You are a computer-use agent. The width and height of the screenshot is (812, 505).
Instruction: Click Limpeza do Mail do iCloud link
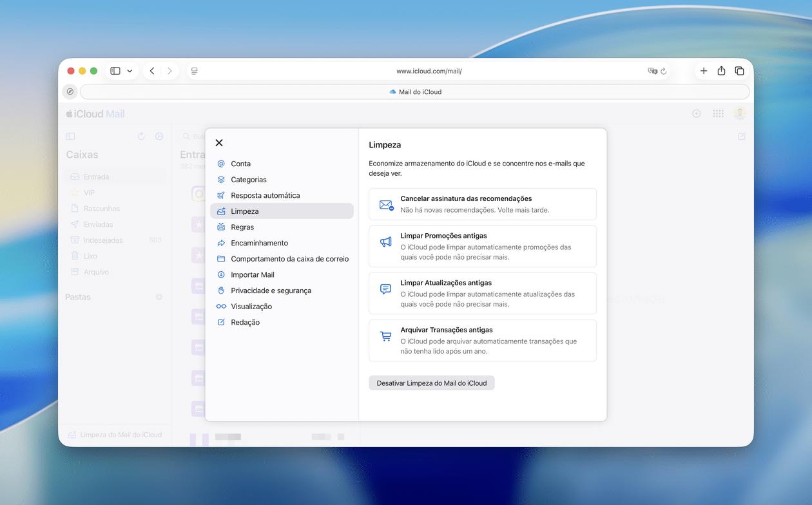coord(115,435)
